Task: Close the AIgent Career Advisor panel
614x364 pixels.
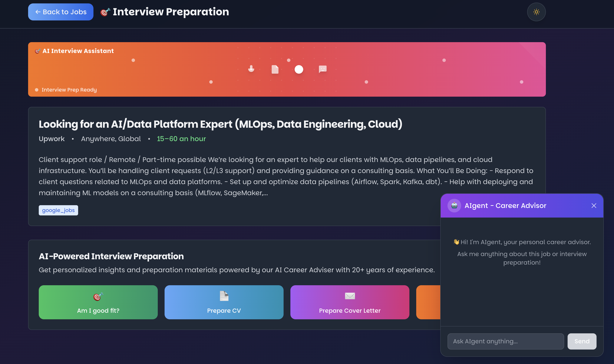Action: pos(594,206)
